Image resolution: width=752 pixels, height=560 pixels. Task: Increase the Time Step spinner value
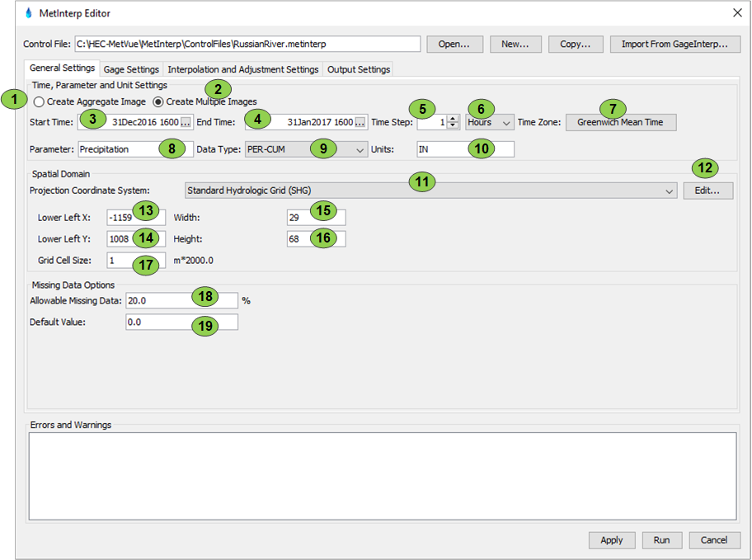pos(453,119)
